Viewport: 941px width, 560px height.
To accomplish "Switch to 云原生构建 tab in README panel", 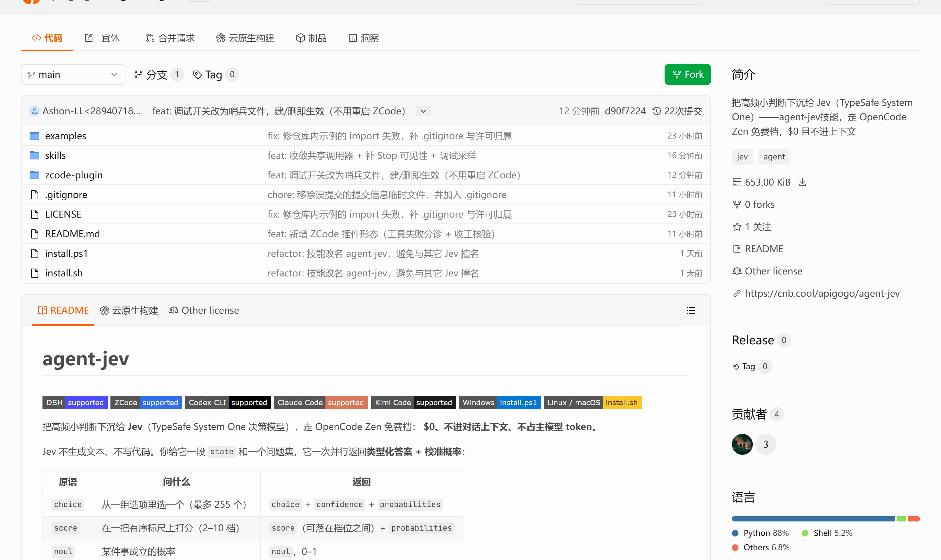I will pos(129,310).
